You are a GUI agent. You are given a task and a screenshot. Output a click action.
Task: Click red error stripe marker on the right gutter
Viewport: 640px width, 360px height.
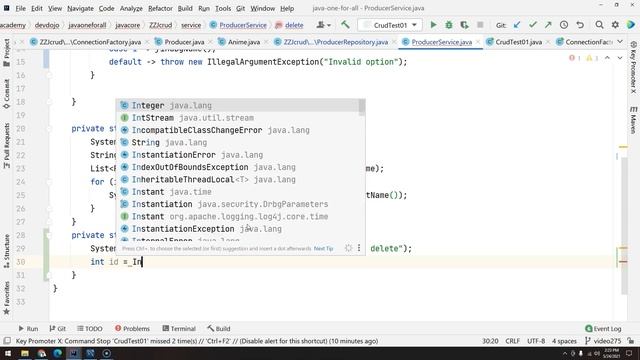pos(623,262)
